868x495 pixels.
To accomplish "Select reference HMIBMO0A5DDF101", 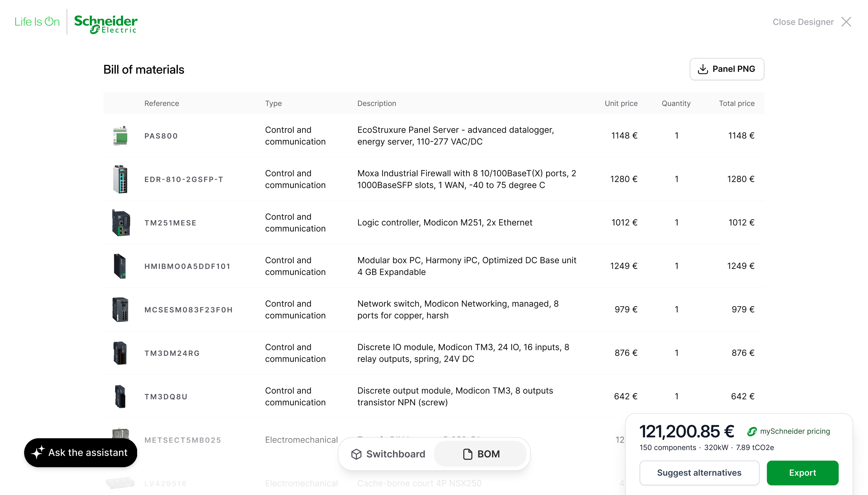I will click(x=187, y=267).
